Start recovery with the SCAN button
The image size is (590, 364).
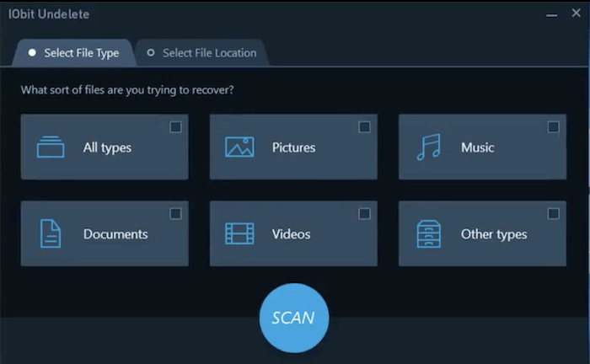point(294,318)
